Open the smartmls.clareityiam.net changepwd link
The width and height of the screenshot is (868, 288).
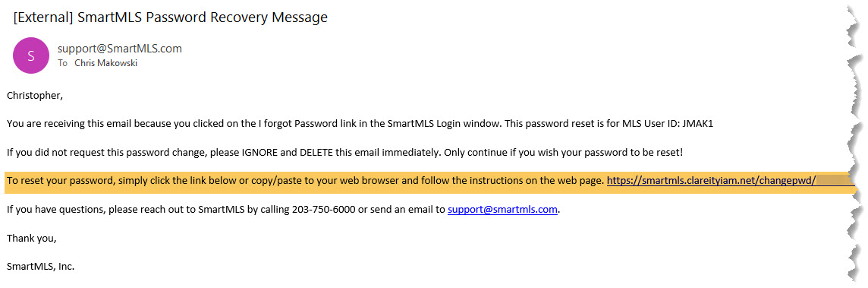tap(712, 180)
